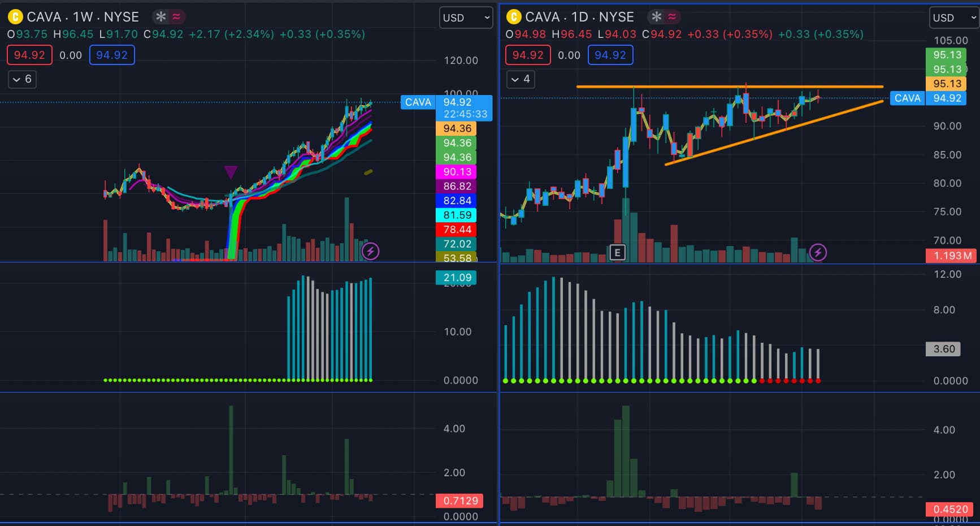This screenshot has height=526, width=980.
Task: Click the red approx-equal icon on weekly chart
Action: [x=177, y=17]
